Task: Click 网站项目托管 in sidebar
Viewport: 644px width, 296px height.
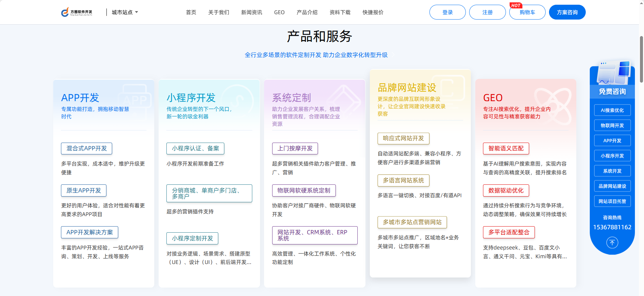Action: (612, 201)
